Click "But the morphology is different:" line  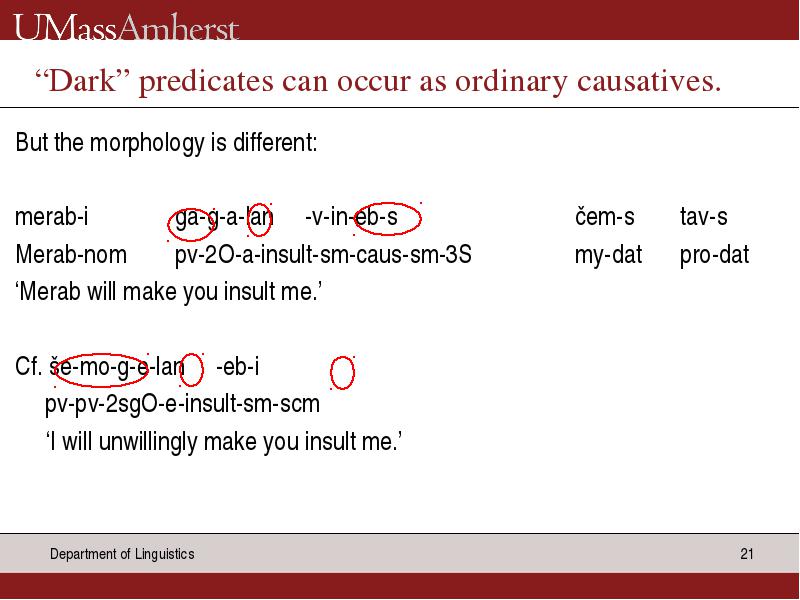(x=166, y=143)
